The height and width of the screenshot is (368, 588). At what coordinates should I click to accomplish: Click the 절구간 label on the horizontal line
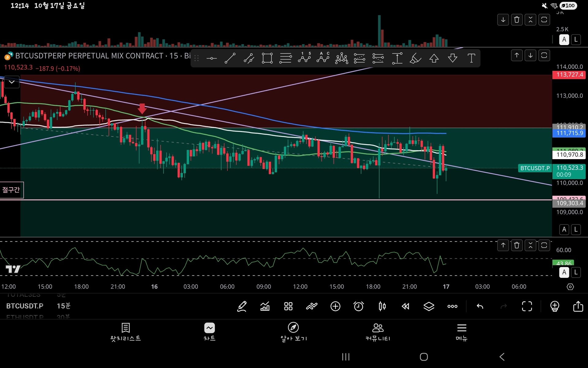[11, 190]
